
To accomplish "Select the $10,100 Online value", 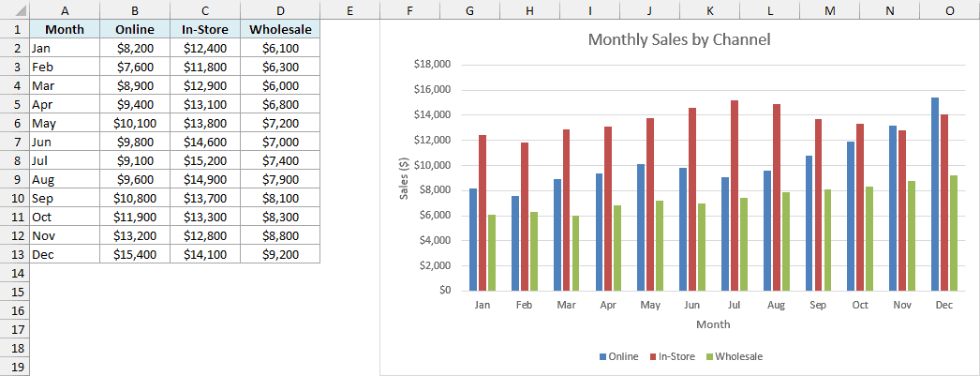I will tap(135, 123).
